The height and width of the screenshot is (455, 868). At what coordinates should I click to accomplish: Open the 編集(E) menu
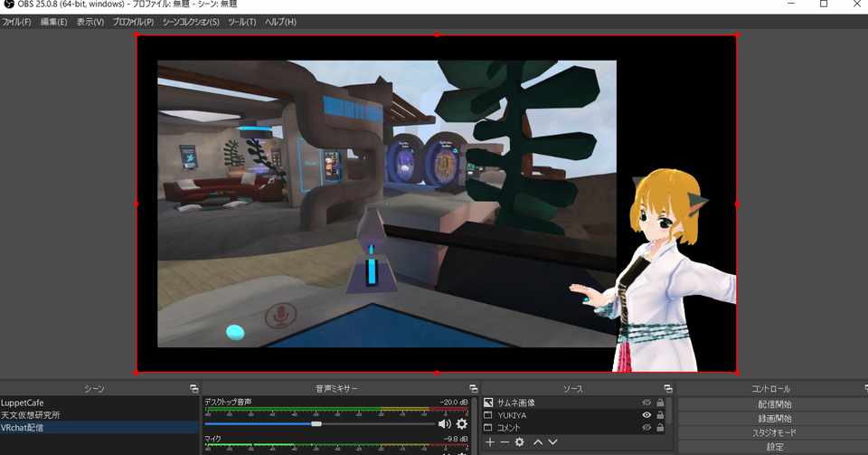53,22
